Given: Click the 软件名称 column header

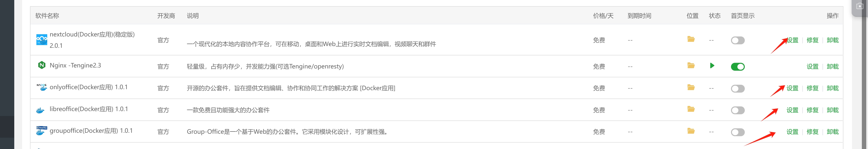Looking at the screenshot, I should click(x=47, y=16).
